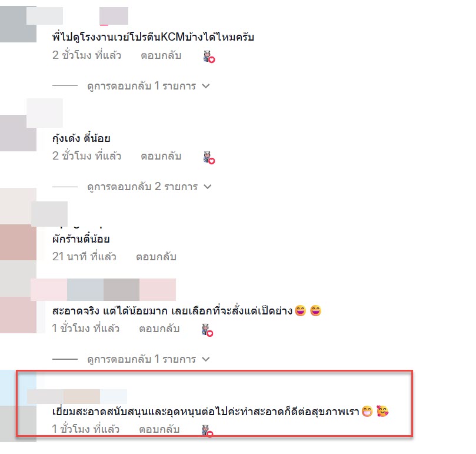The height and width of the screenshot is (454, 476).
Task: Click the 21 นาที ที่แล้ว timestamp
Action: [84, 257]
